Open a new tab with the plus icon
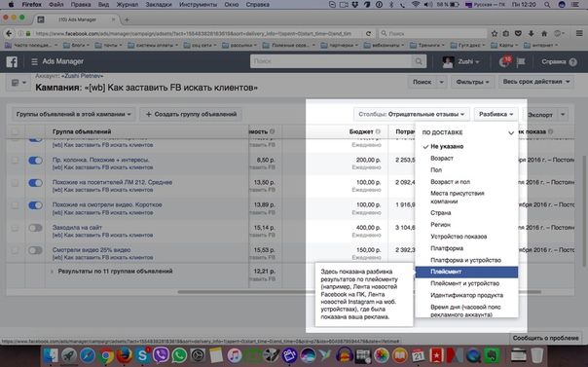 pos(127,19)
